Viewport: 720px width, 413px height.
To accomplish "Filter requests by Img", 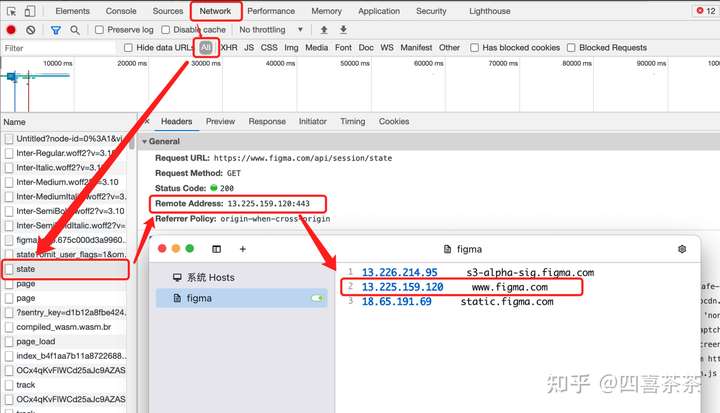I will [x=291, y=47].
